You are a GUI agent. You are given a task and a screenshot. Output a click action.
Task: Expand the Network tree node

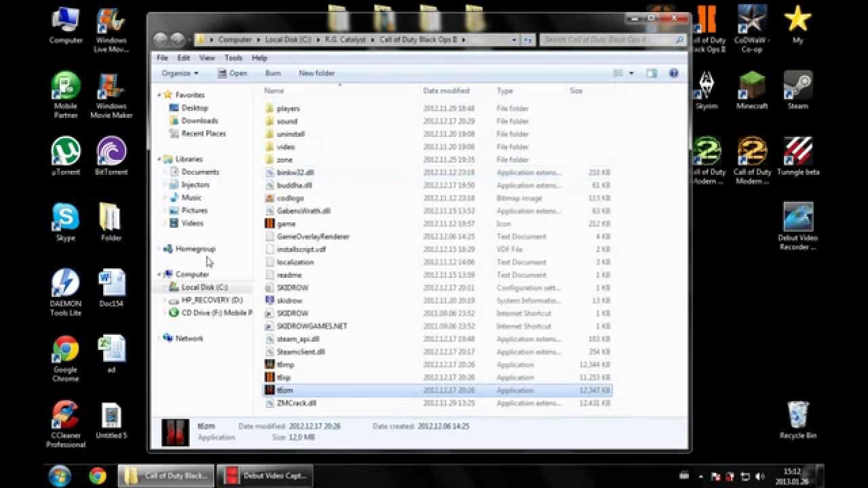160,338
